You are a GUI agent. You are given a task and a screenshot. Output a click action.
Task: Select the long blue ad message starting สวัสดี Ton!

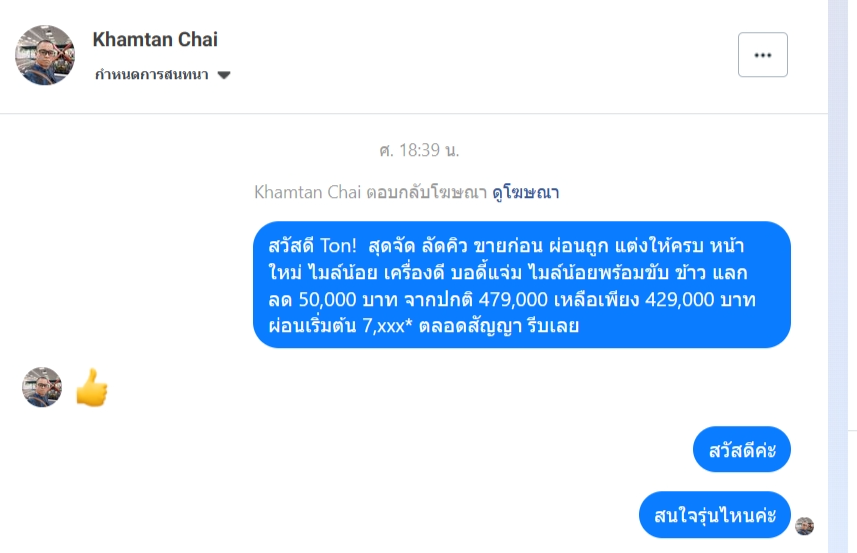pos(521,285)
